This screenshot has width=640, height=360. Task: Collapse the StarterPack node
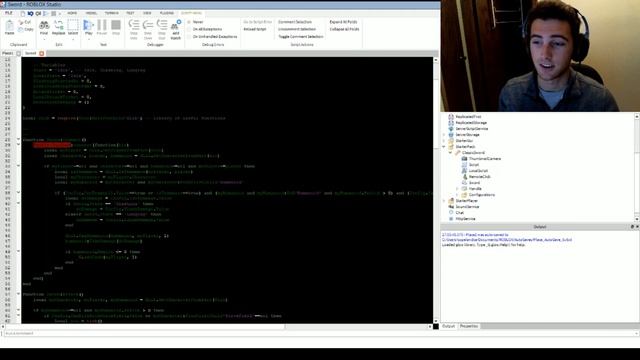pyautogui.click(x=444, y=147)
